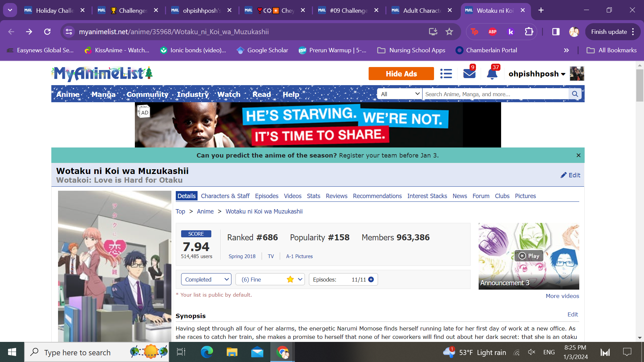Open the Community navigation menu

pyautogui.click(x=147, y=95)
